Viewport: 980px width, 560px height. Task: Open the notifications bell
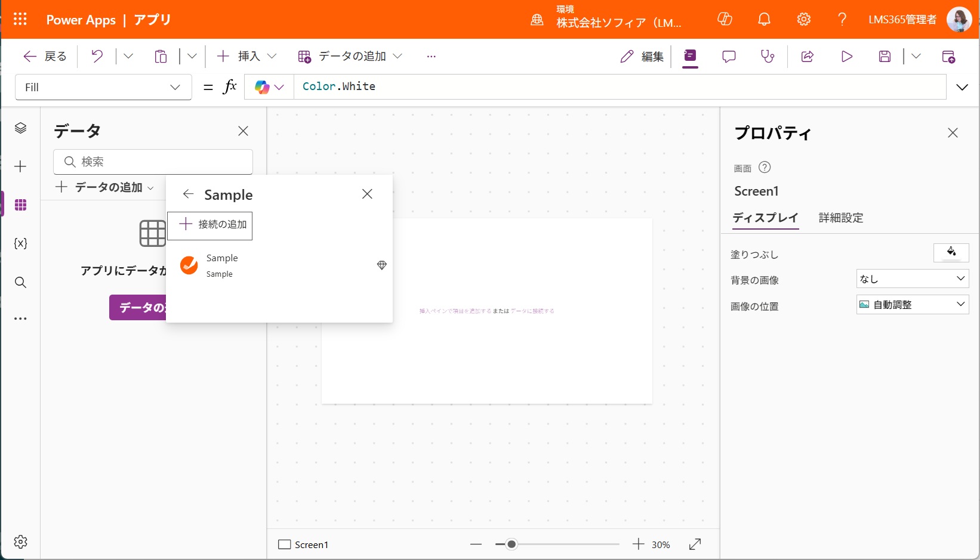tap(764, 19)
